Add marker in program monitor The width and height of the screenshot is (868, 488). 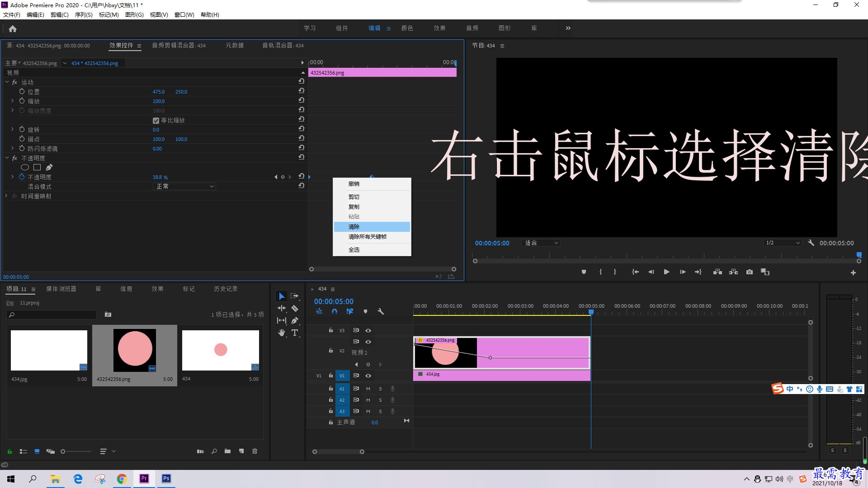point(584,272)
